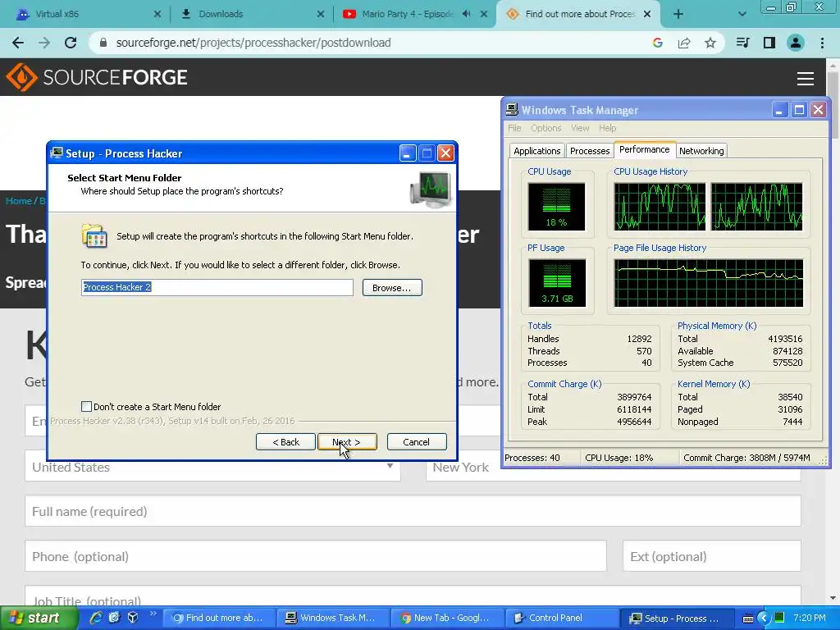Image resolution: width=840 pixels, height=630 pixels.
Task: Click the SourceForge logo
Action: pos(97,77)
